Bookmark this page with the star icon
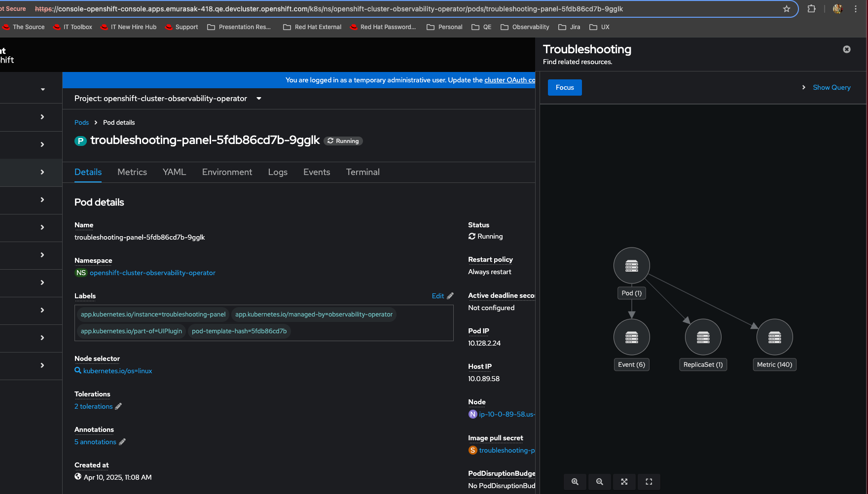This screenshot has width=868, height=494. pyautogui.click(x=787, y=9)
